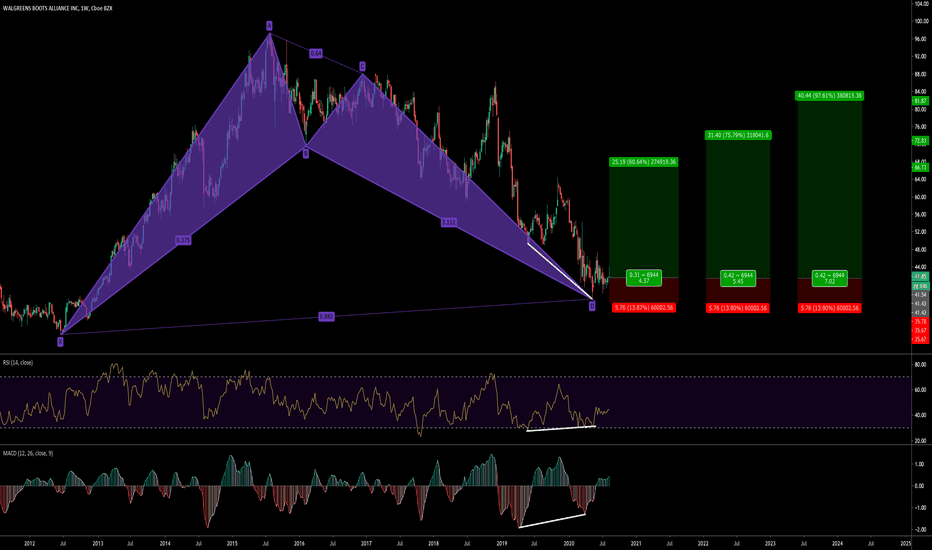Screen dimensions: 932x550
Task: Select the 31.40 (75.79%) profit target label
Action: click(x=738, y=135)
